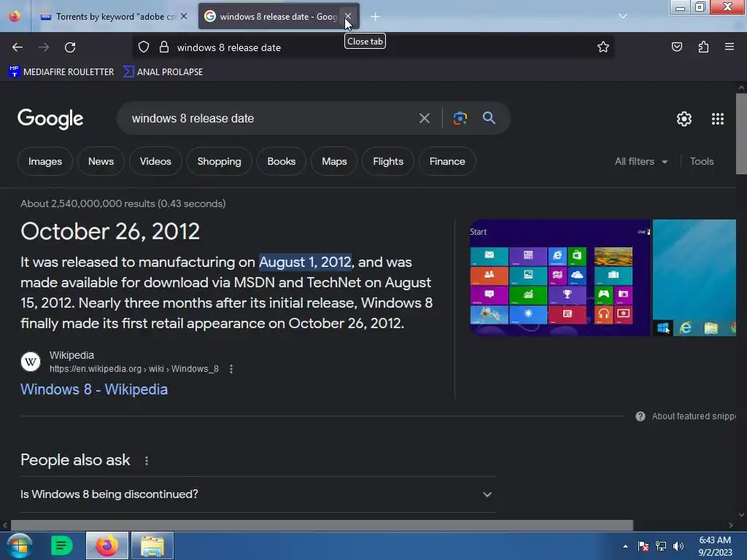Open Maps results

tap(334, 161)
